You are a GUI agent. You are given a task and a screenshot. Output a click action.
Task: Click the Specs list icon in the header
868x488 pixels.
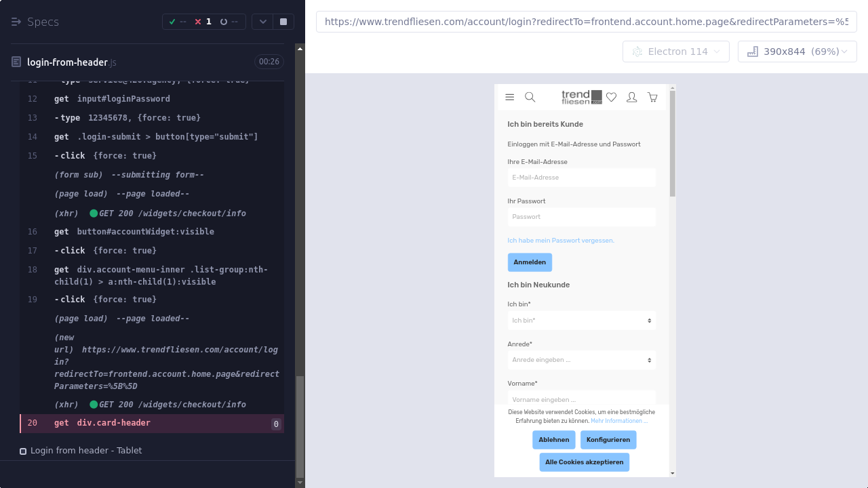pos(16,22)
